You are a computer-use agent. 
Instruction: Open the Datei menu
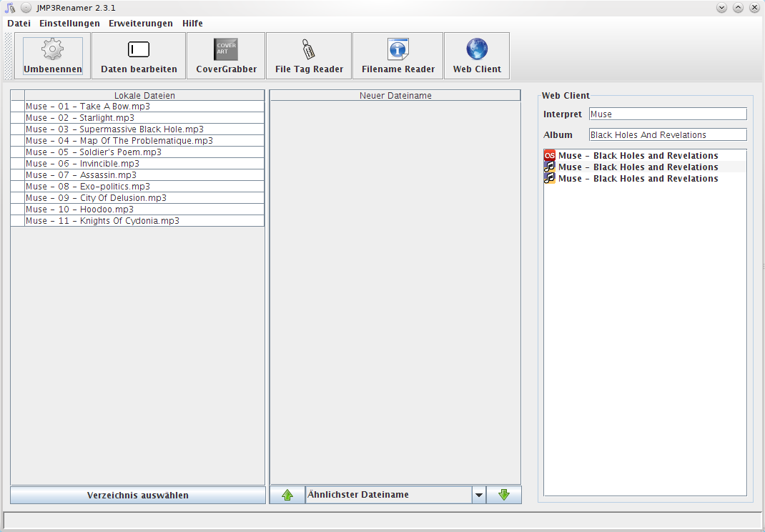(19, 24)
